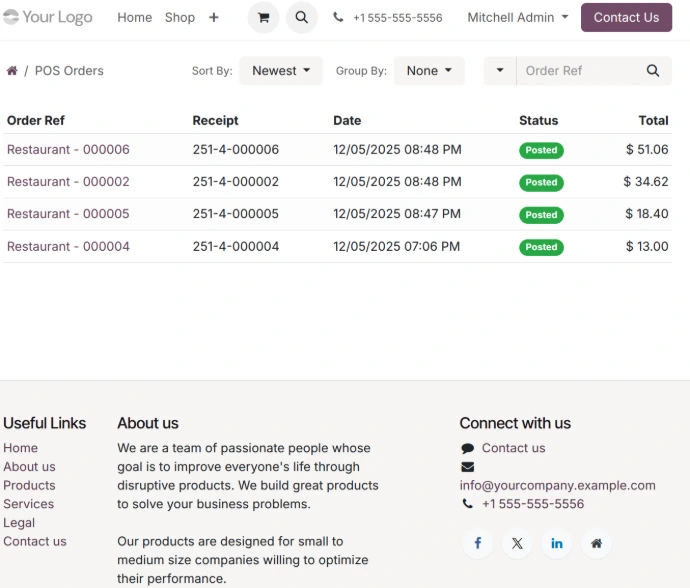The width and height of the screenshot is (690, 588).
Task: Expand the Sort By Newest dropdown
Action: [x=280, y=71]
